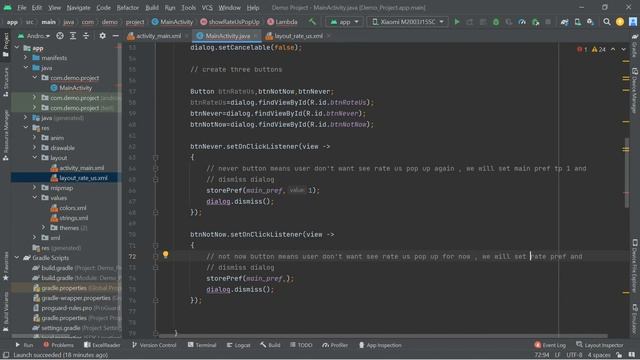This screenshot has height=360, width=640.
Task: Open the Navigate menu
Action: tap(78, 7)
